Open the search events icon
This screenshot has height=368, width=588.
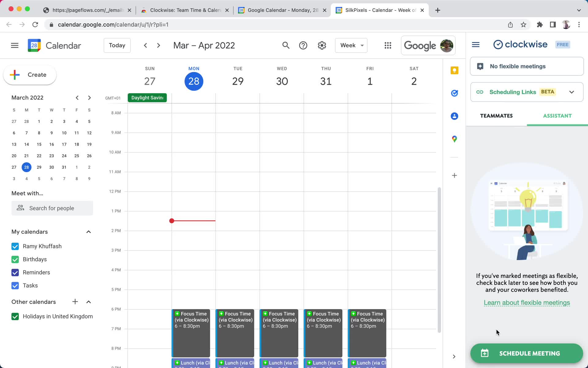pyautogui.click(x=285, y=45)
